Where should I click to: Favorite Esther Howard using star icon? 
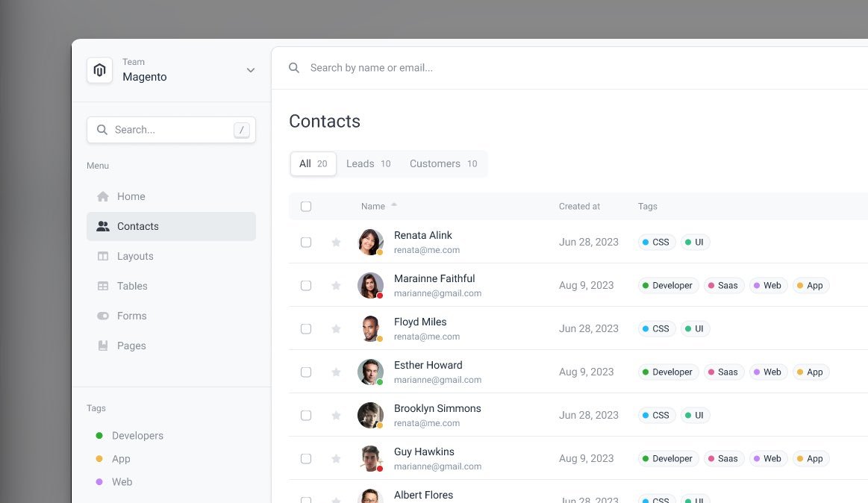point(336,372)
